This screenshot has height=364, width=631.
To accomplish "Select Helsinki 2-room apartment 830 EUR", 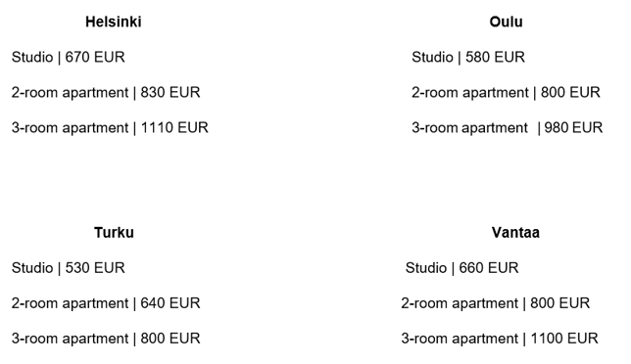I will tap(106, 93).
